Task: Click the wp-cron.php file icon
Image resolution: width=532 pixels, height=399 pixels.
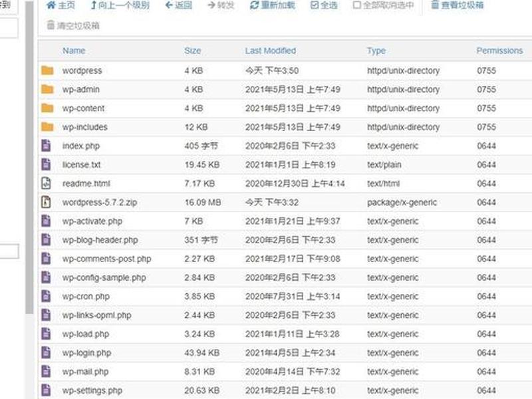Action: click(46, 297)
